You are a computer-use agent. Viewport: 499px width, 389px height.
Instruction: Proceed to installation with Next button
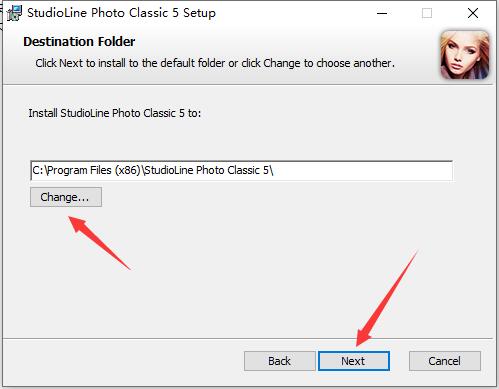click(354, 361)
